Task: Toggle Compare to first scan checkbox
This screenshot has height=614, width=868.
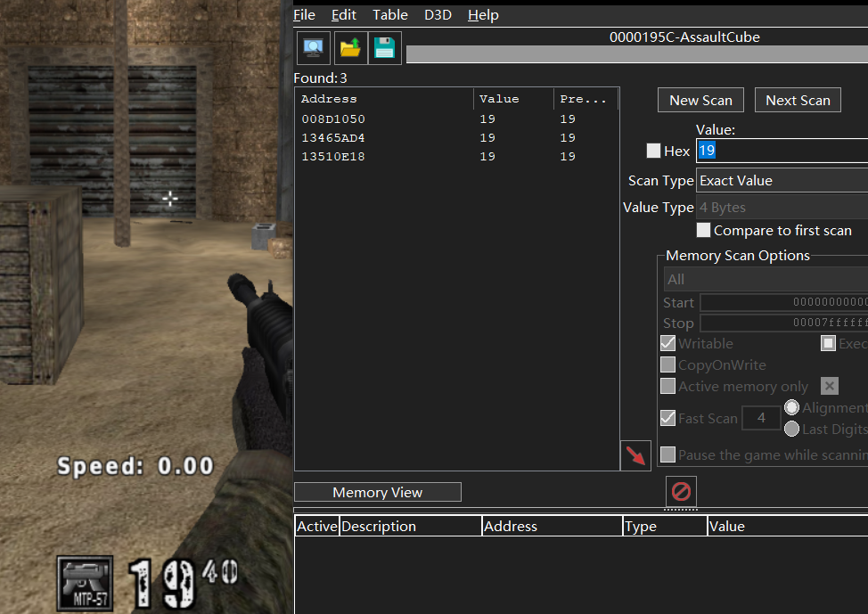Action: [704, 231]
